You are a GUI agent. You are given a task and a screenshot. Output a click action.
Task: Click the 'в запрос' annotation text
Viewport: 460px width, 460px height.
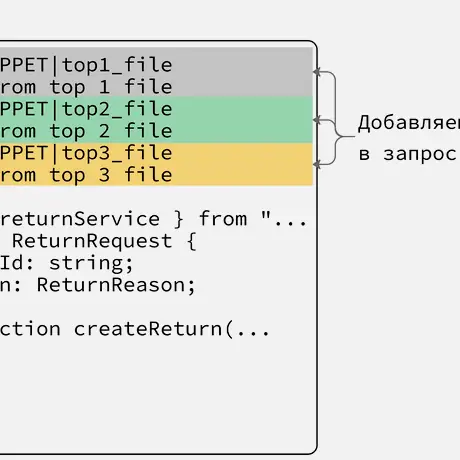click(408, 154)
